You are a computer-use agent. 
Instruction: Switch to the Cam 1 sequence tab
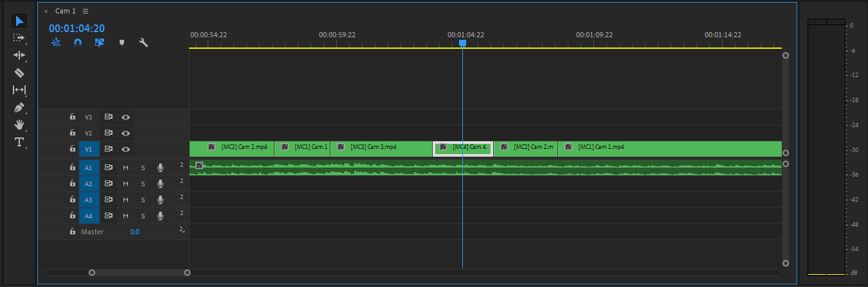[x=66, y=11]
